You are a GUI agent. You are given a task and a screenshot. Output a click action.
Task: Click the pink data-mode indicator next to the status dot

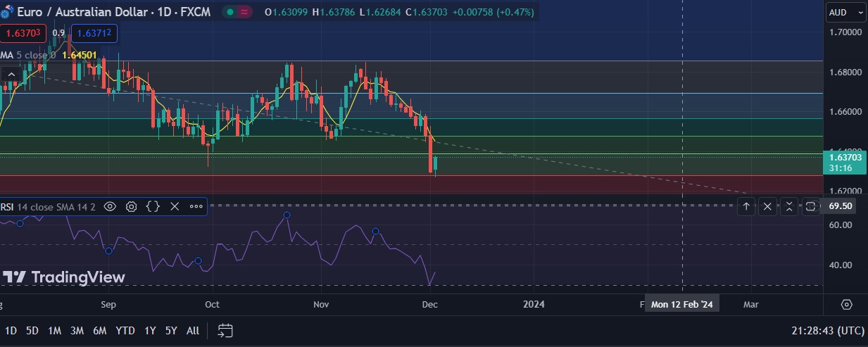(245, 12)
